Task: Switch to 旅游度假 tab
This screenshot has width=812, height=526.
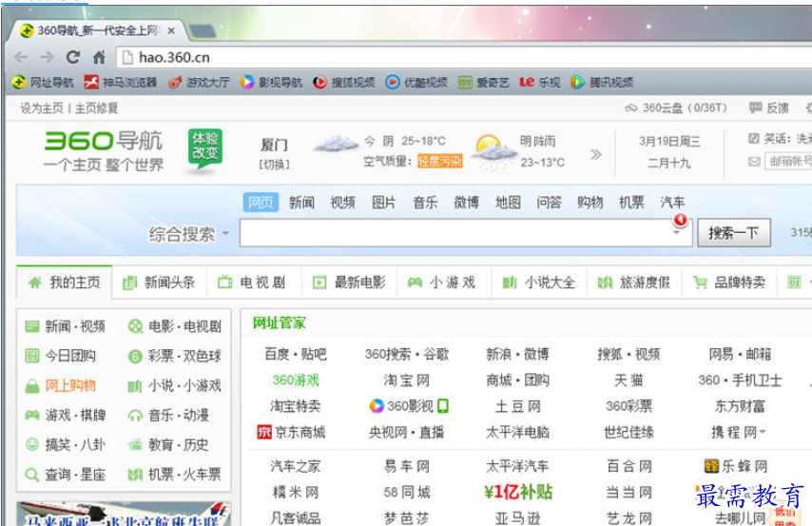Action: [x=634, y=282]
